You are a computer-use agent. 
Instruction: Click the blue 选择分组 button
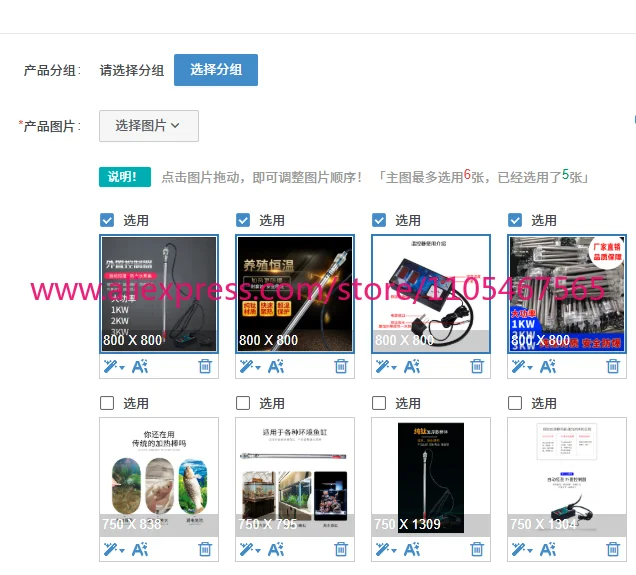pos(216,70)
